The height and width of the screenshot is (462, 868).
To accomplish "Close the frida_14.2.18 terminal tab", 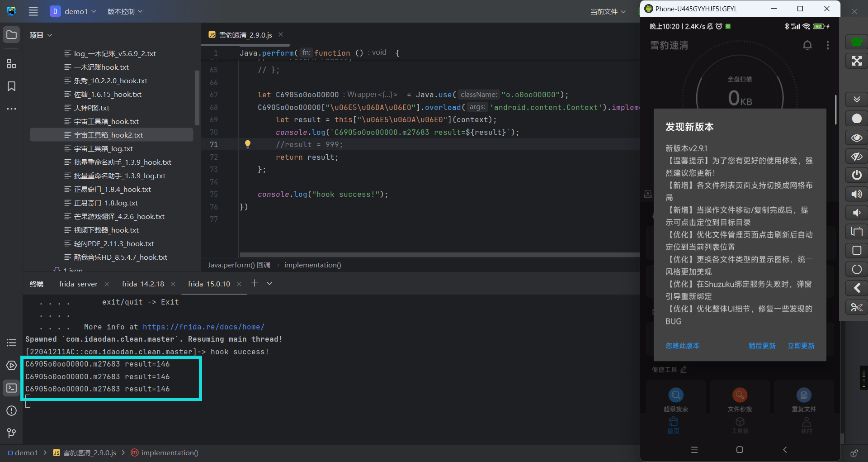I will tap(173, 284).
